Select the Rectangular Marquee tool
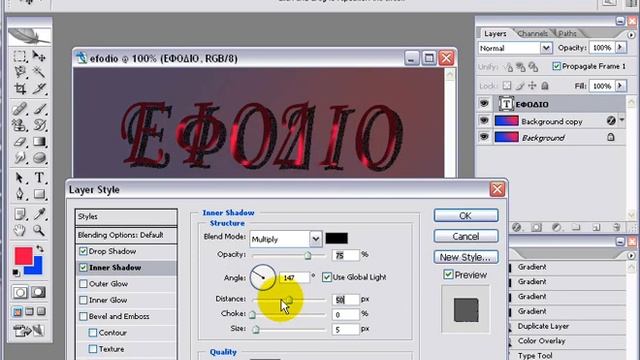Image resolution: width=640 pixels, height=360 pixels. click(x=20, y=56)
